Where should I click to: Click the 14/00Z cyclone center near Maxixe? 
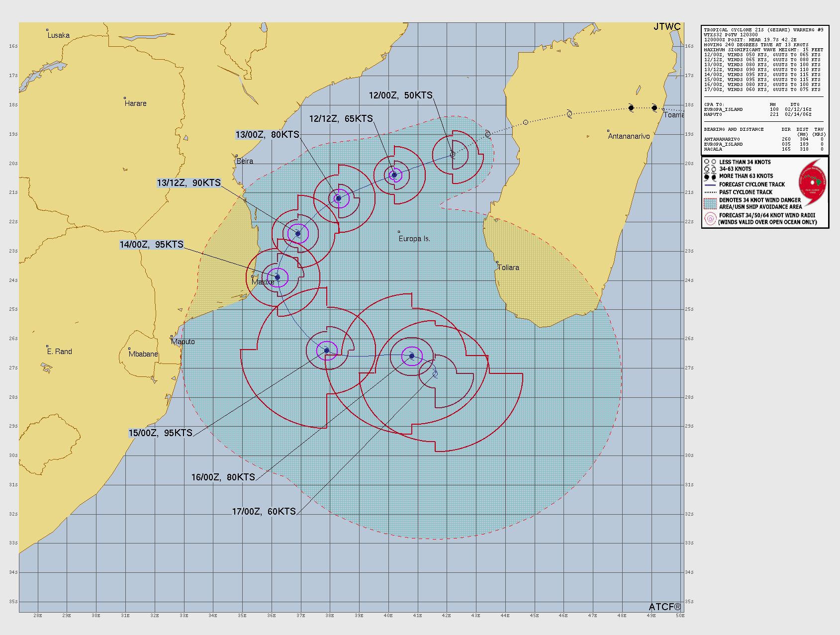click(x=278, y=277)
